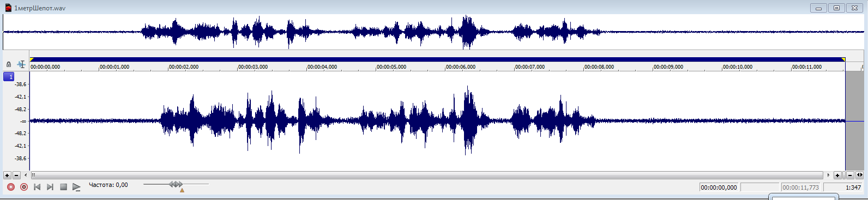Click the cursor position field 00:00:00,000

pos(719,187)
